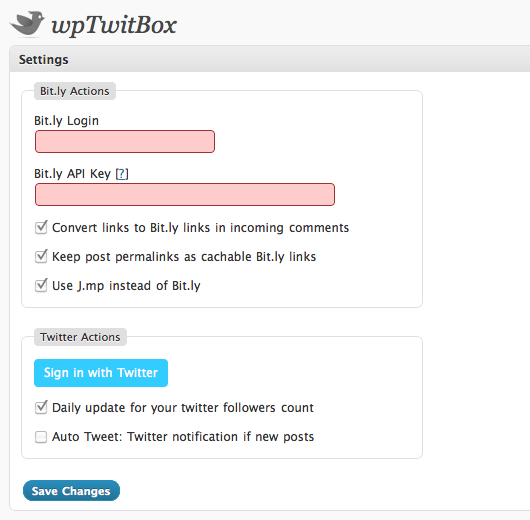This screenshot has width=530, height=520.
Task: Click the Settings panel header bar
Action: (270, 59)
